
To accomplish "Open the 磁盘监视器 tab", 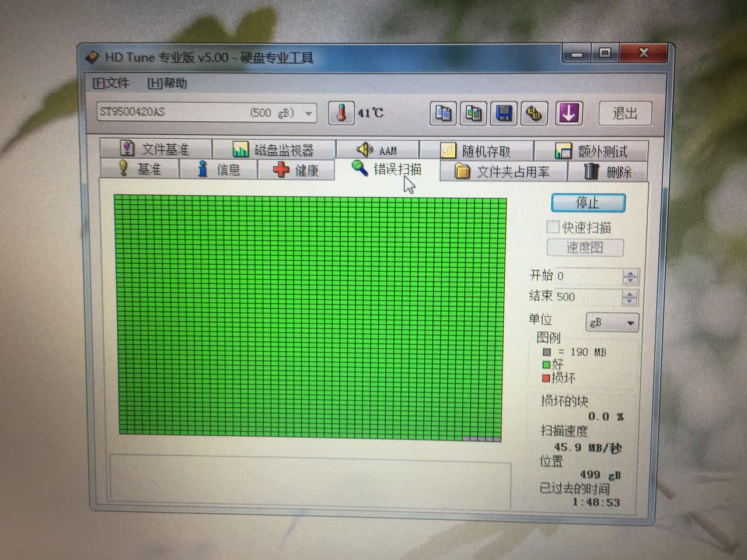I will 273,150.
